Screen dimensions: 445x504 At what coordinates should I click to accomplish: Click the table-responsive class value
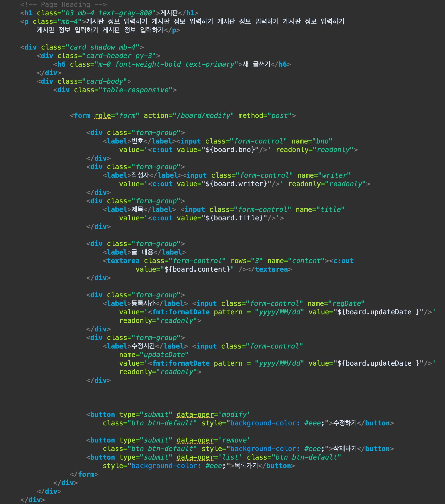135,90
